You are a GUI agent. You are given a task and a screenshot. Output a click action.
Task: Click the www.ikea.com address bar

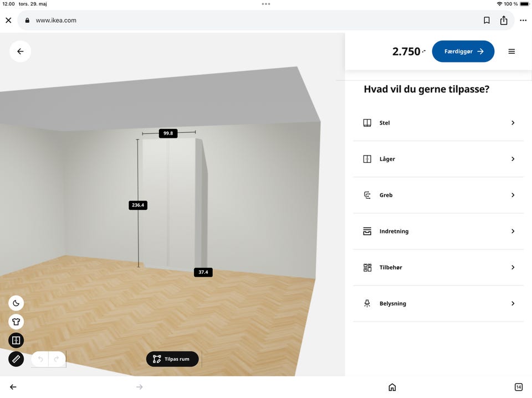coord(266,20)
